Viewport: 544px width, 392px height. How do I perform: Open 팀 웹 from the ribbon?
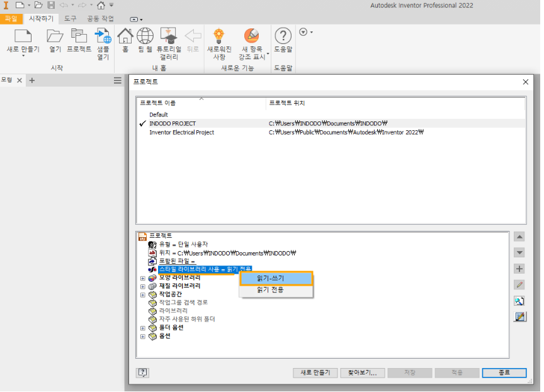(145, 40)
